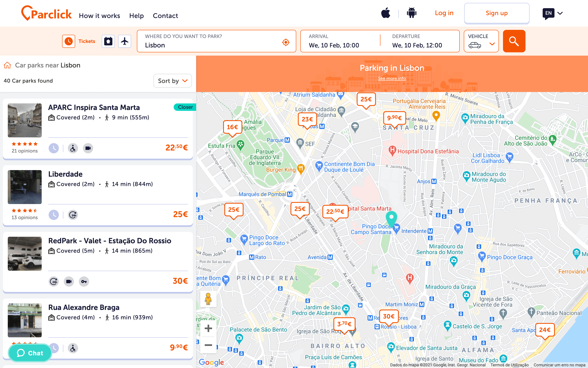Viewport: 588px width, 368px height.
Task: Click 24h icon on RedPark Valet card
Action: (x=54, y=282)
